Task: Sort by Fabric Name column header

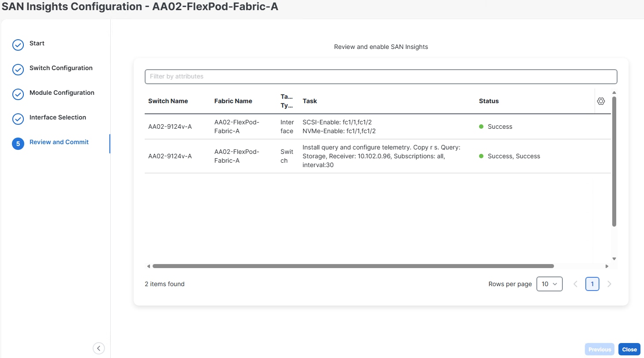Action: point(233,101)
